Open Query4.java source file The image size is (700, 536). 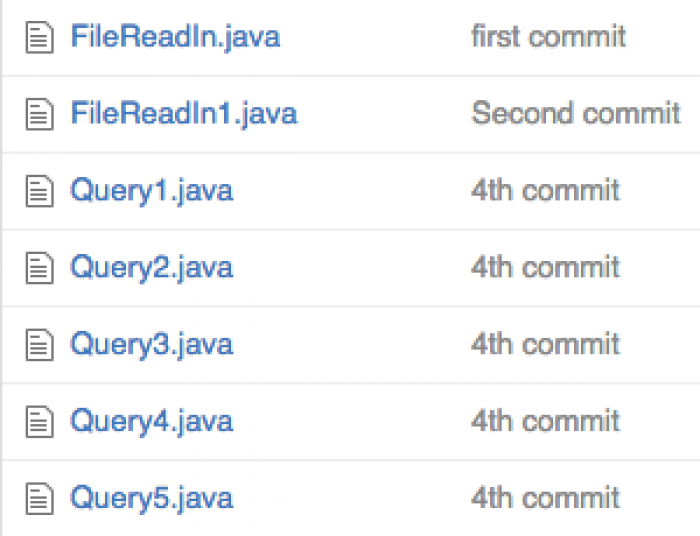152,422
